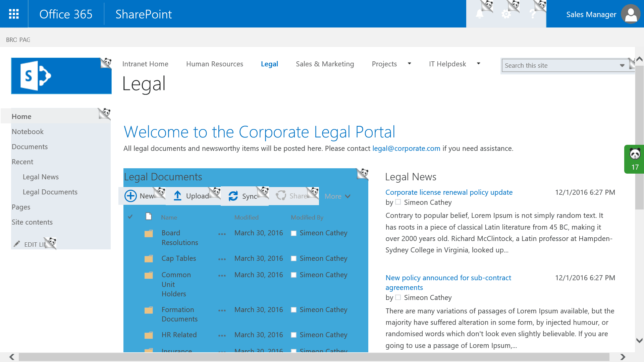The image size is (644, 362).
Task: Click the vertical scrollbar up arrow
Action: pyautogui.click(x=639, y=59)
